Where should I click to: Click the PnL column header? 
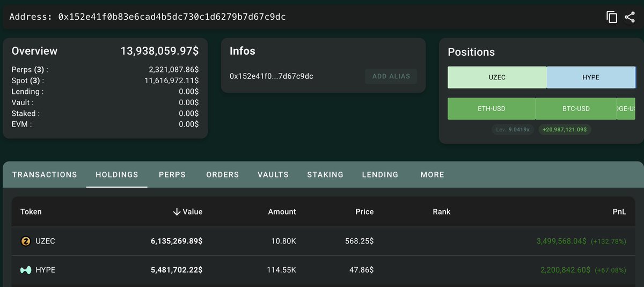click(x=619, y=212)
